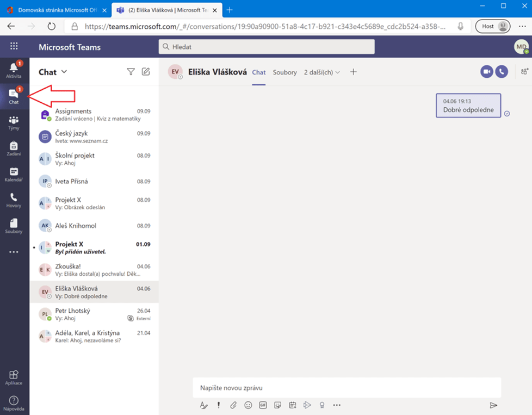Screen dimensions: 532x415
Task: Switch to the Soubory tab
Action: tap(284, 72)
